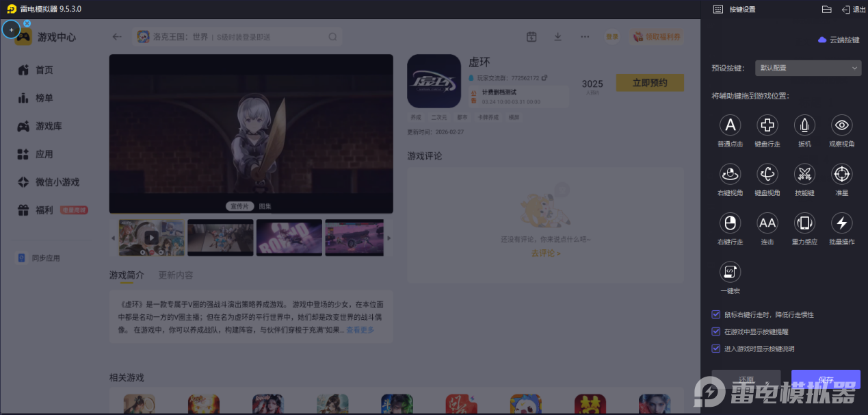Select the 宣传片 media tab
This screenshot has width=868, height=415.
tap(239, 206)
